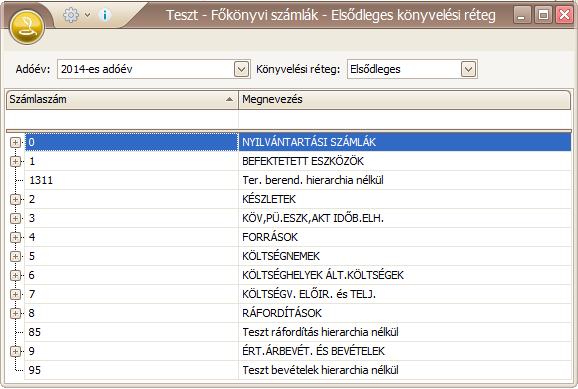Expand account 3 tree node
This screenshot has height=389, width=578.
(x=15, y=218)
